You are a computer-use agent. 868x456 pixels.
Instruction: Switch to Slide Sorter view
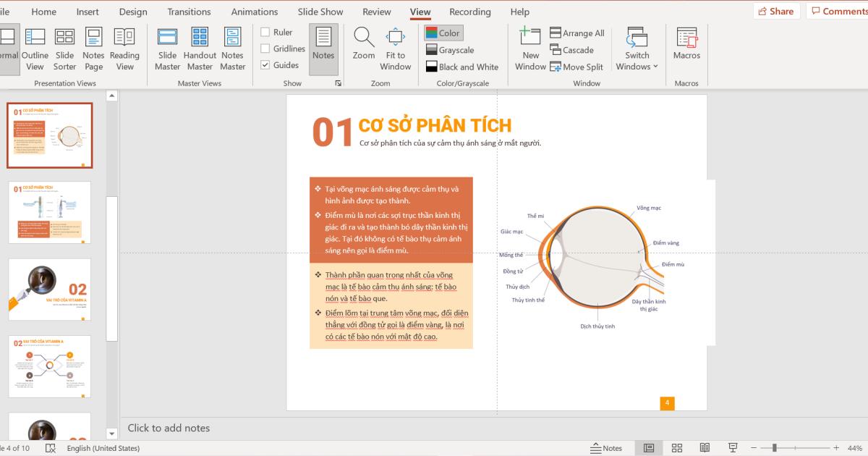pos(64,49)
